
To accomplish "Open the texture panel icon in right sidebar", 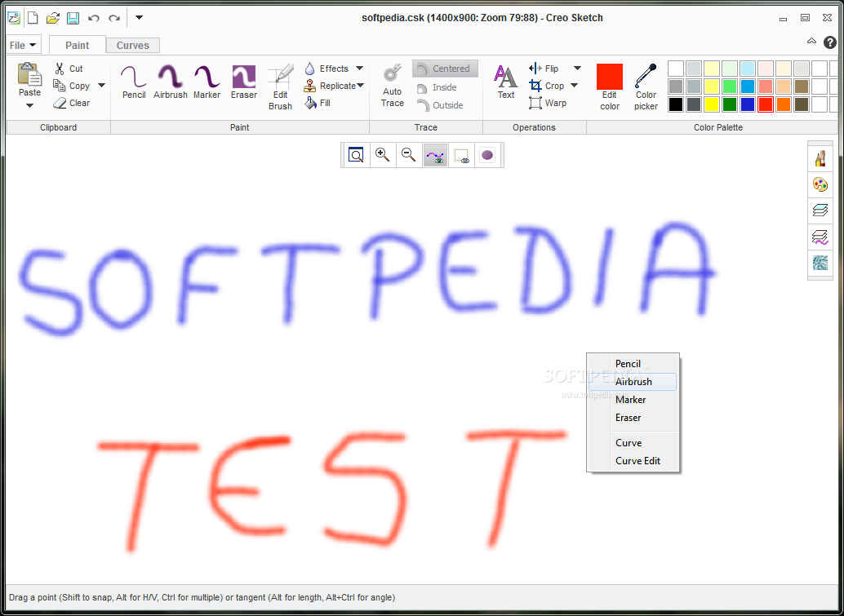I will coord(820,263).
